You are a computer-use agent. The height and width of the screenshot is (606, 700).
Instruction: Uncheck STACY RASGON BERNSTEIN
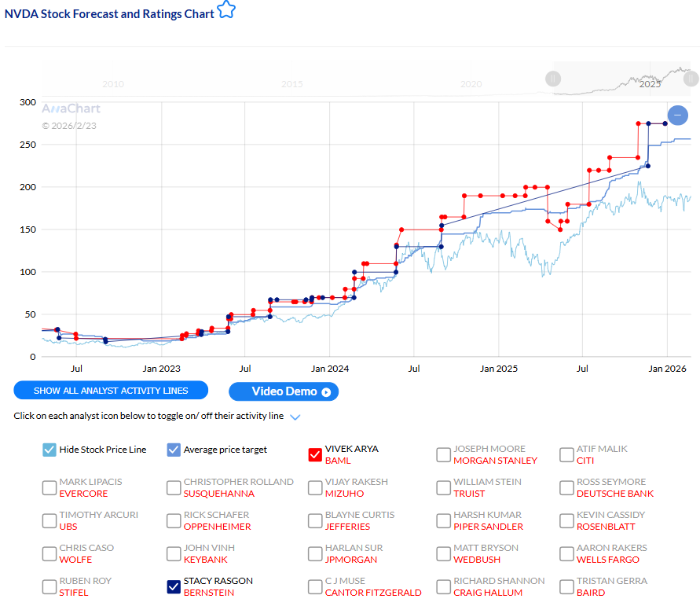click(x=173, y=586)
